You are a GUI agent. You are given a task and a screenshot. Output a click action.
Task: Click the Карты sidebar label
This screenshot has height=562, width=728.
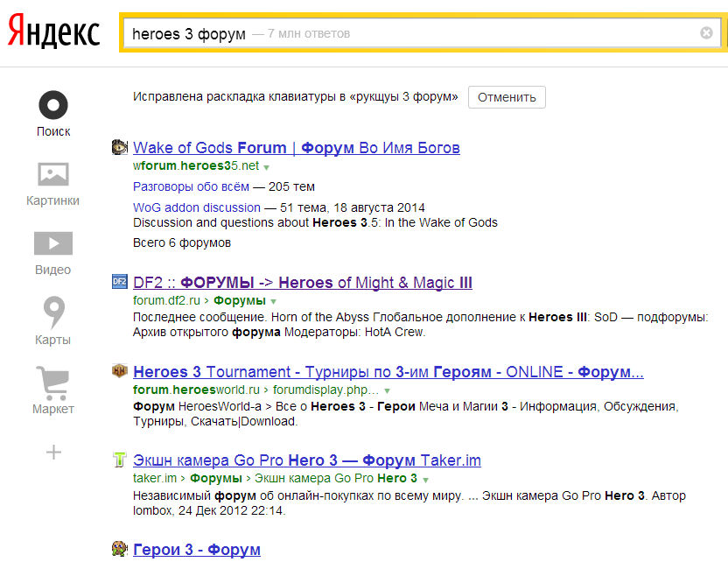point(52,340)
